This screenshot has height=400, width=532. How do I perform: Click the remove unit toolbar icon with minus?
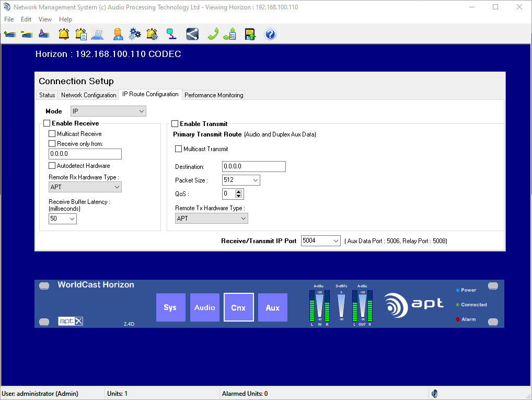click(x=27, y=35)
